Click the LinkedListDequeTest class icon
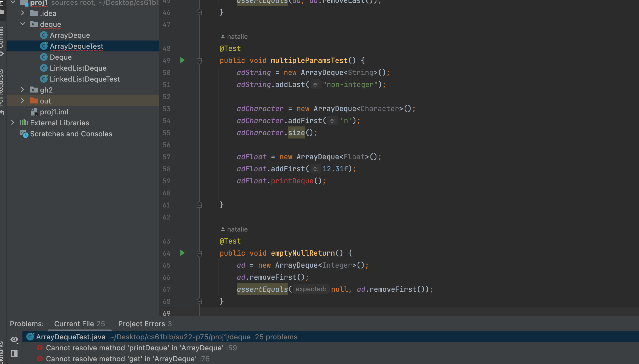 44,79
